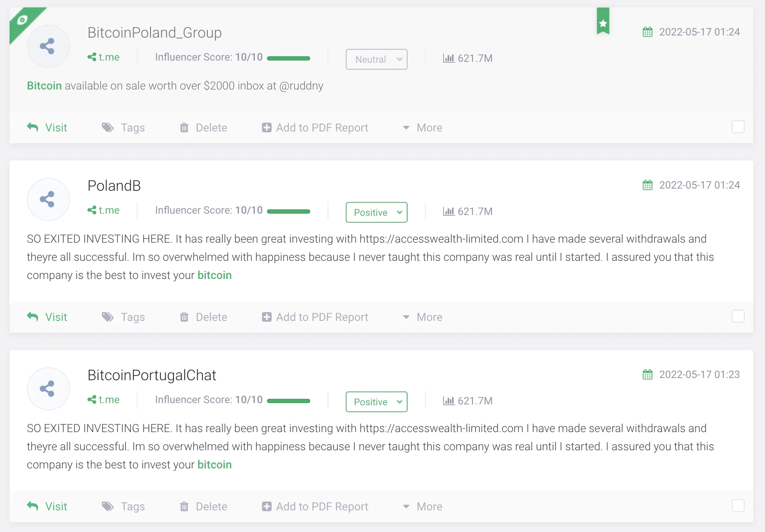Click the calendar icon next to 2022-05-17 01:23
This screenshot has width=765, height=532.
[647, 375]
